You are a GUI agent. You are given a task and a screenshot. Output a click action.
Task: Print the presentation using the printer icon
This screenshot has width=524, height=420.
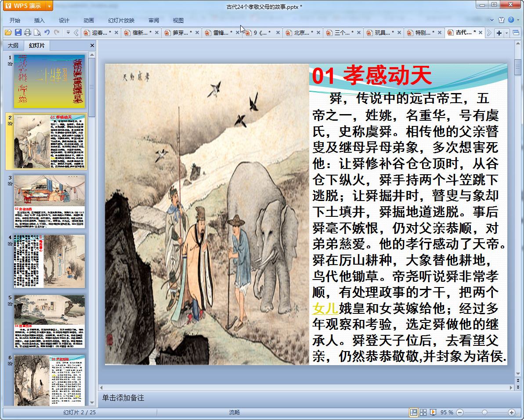click(x=28, y=32)
